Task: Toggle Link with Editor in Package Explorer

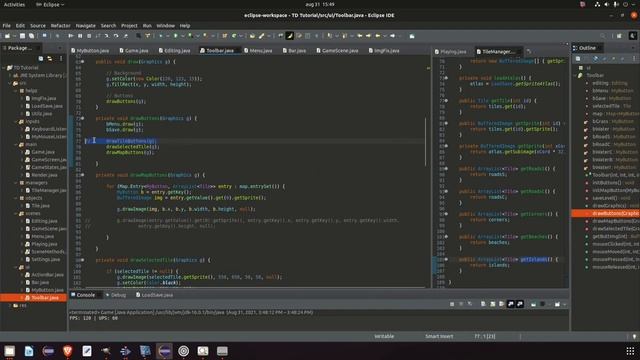Action: pos(50,59)
